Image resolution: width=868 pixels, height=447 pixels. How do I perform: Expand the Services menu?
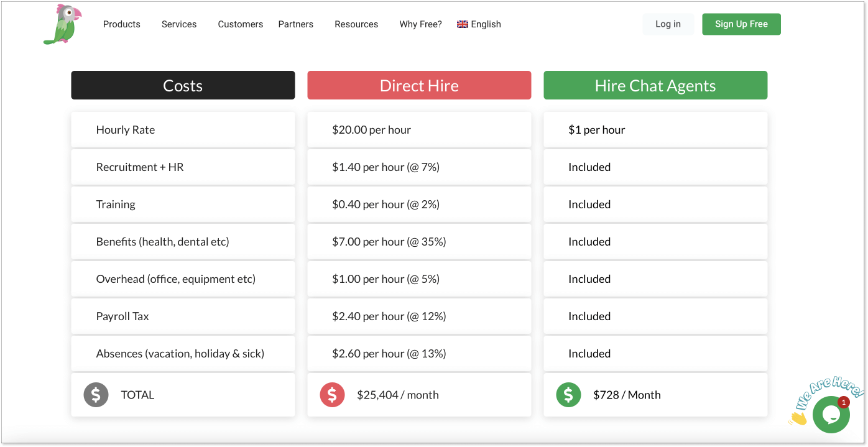pyautogui.click(x=179, y=24)
